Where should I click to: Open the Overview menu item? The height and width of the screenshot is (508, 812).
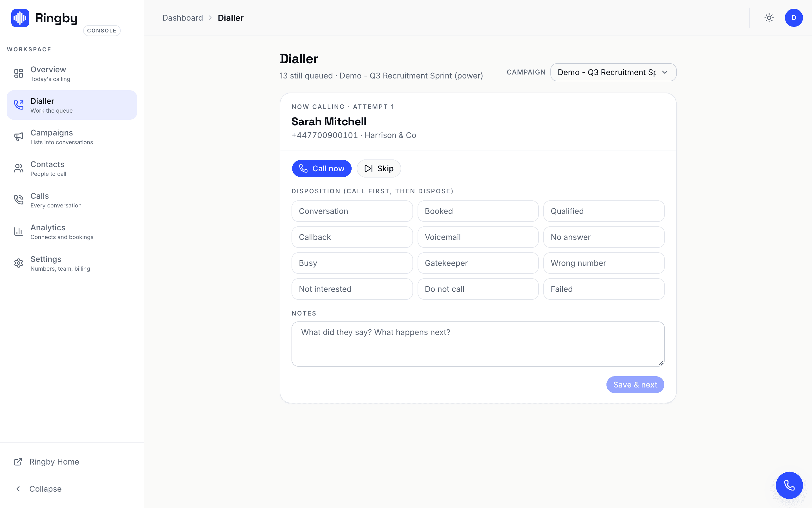coord(72,73)
